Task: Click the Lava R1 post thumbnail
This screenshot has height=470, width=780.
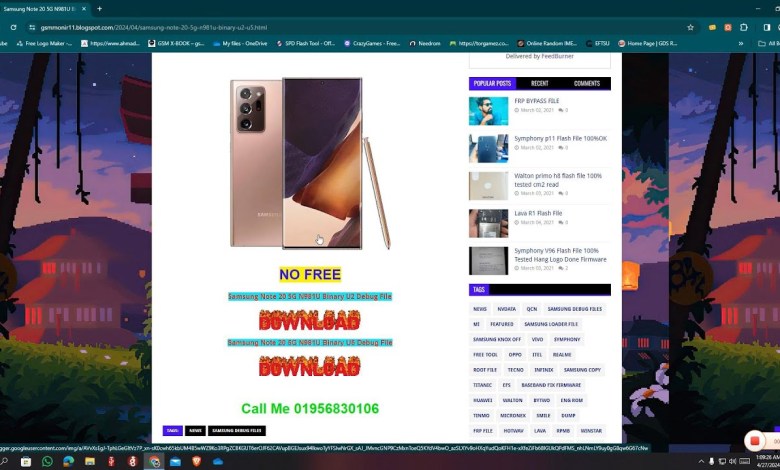Action: coord(488,223)
